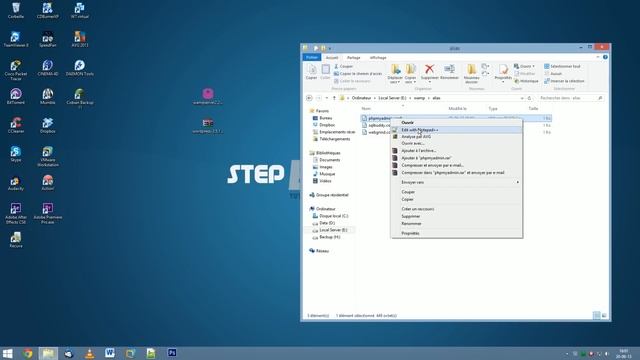Click the Rechercher dans alias search field
The image size is (640, 360).
(x=570, y=98)
